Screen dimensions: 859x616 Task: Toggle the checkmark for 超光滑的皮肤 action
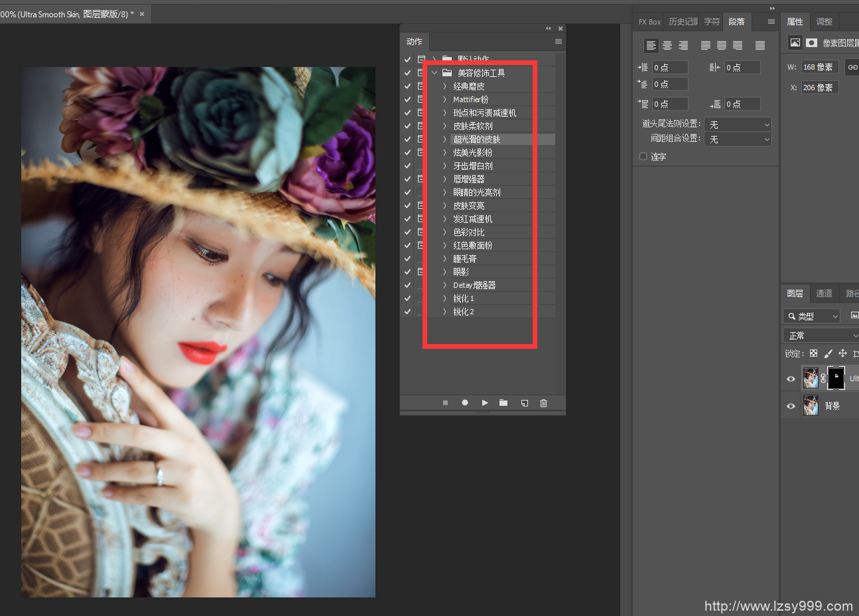pyautogui.click(x=407, y=139)
